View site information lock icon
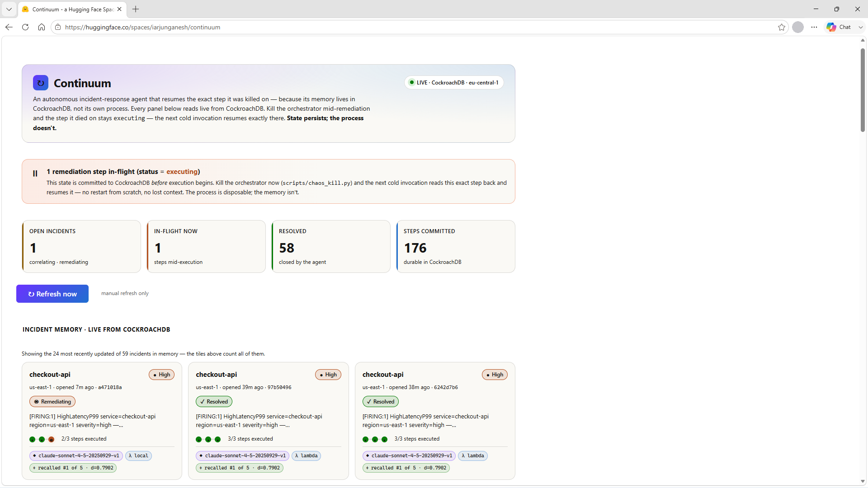868x488 pixels. [58, 27]
